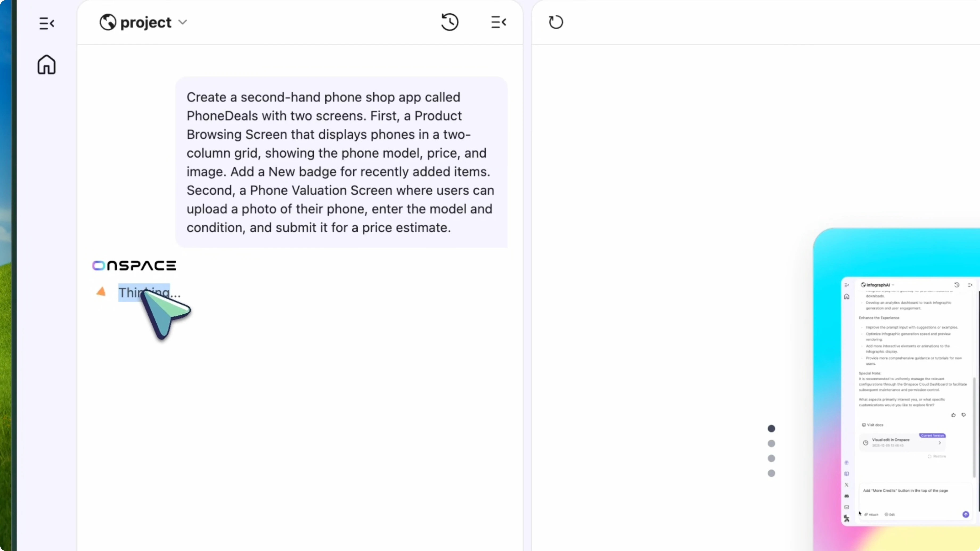The width and height of the screenshot is (980, 551).
Task: Open the Discord icon in InfographAI sidebar
Action: pyautogui.click(x=847, y=496)
